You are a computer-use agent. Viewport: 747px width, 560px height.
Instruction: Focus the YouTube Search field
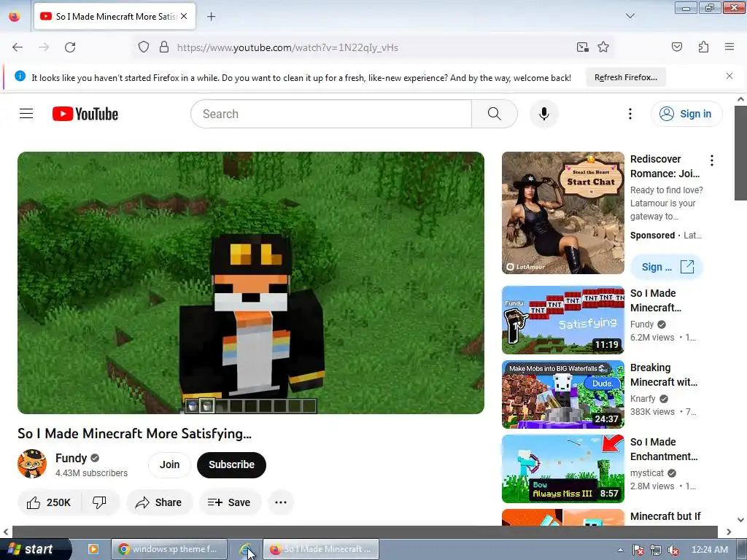pos(331,114)
